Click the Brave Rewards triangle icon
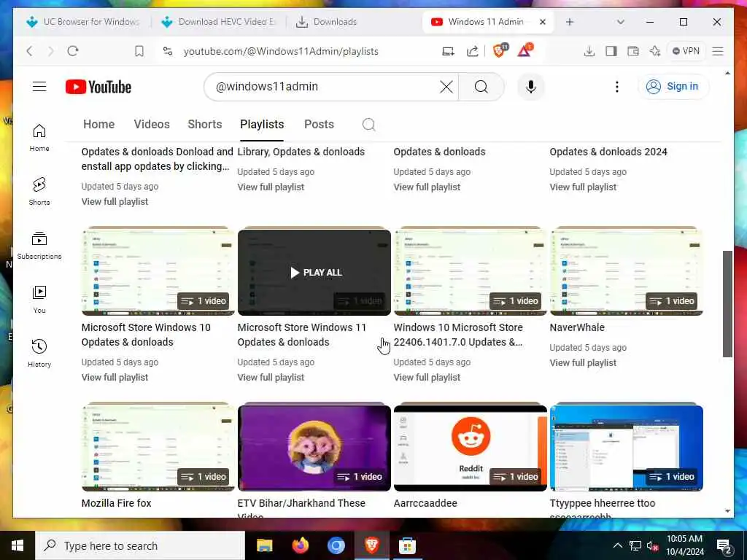Screen dimensions: 747x560 click(525, 50)
